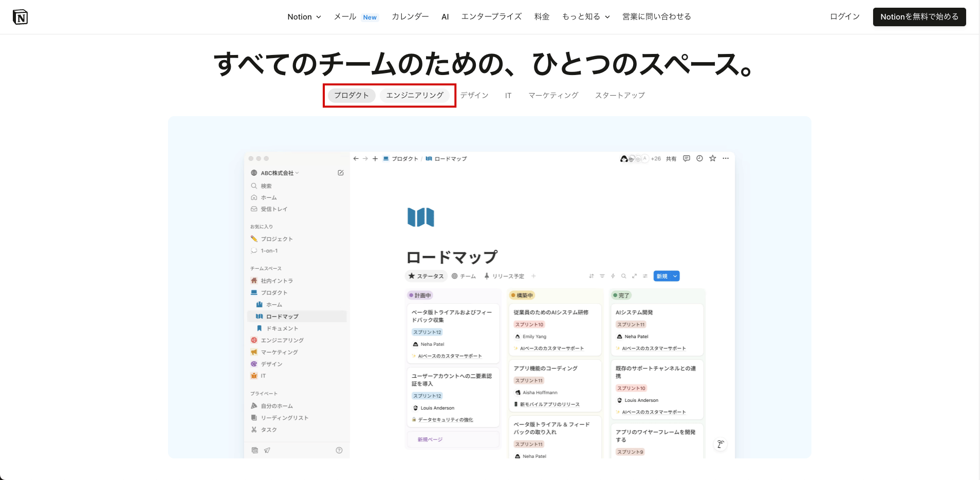Click プロダクト in the breadcrumb
Image resolution: width=980 pixels, height=480 pixels.
pyautogui.click(x=401, y=159)
